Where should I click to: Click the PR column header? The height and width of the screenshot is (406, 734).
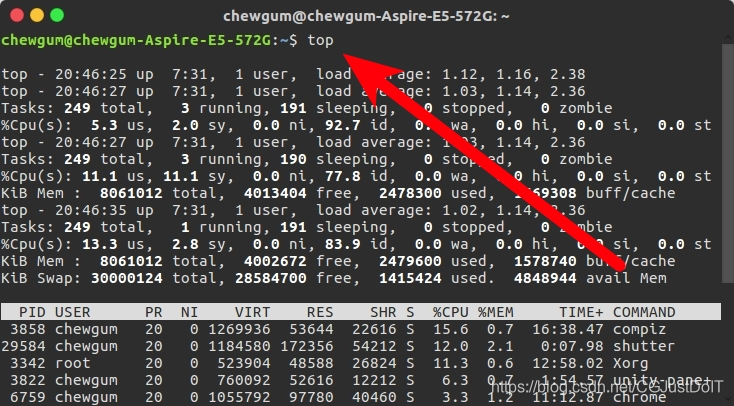(154, 312)
